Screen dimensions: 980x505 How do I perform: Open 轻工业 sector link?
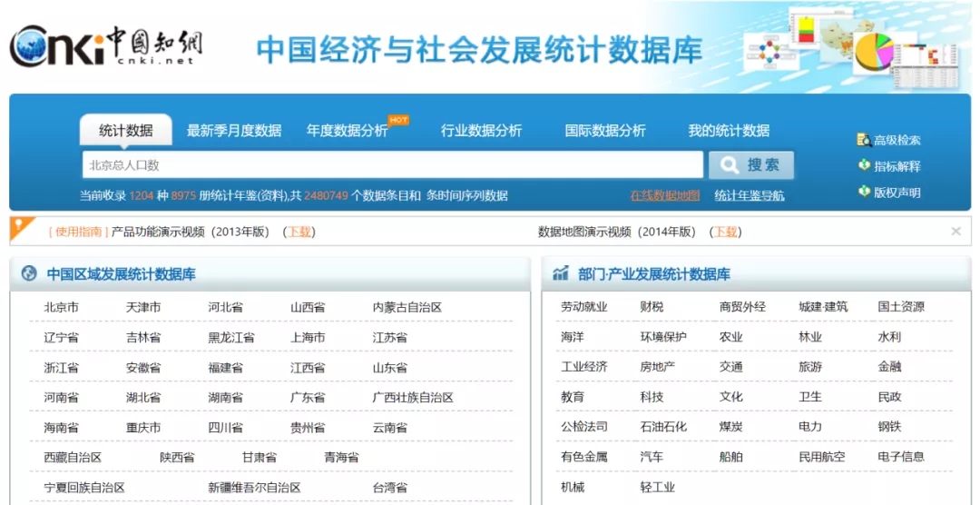pyautogui.click(x=658, y=487)
